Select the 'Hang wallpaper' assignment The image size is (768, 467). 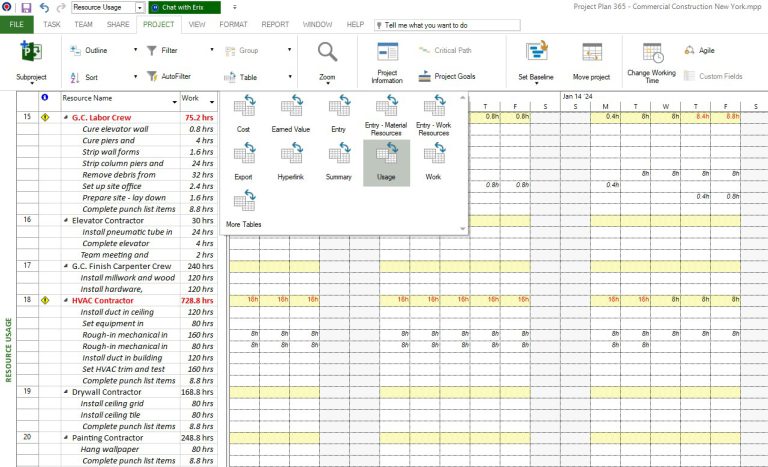point(110,449)
